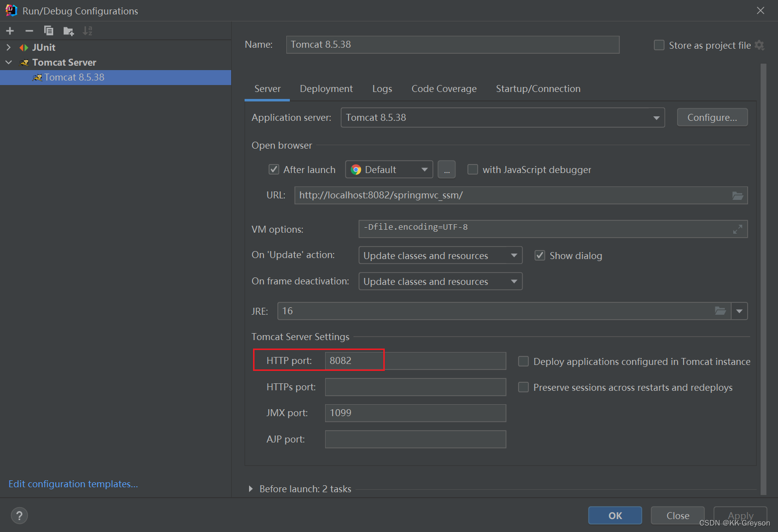Copy the selected configuration

point(49,31)
